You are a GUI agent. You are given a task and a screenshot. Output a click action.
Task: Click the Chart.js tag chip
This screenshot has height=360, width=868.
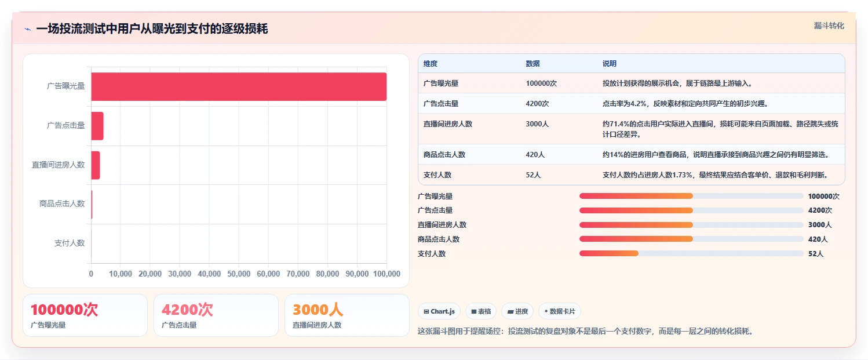439,311
